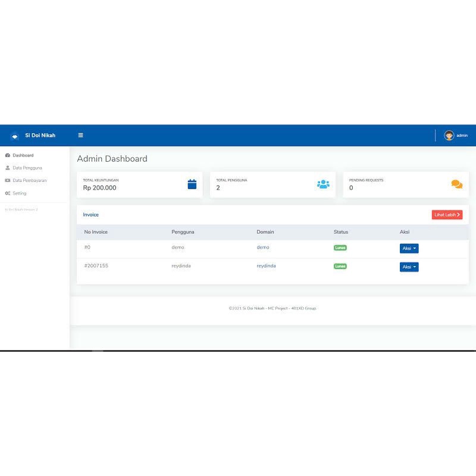Viewport: 476px width, 476px height.
Task: Click the Pengguna column header
Action: click(x=183, y=232)
